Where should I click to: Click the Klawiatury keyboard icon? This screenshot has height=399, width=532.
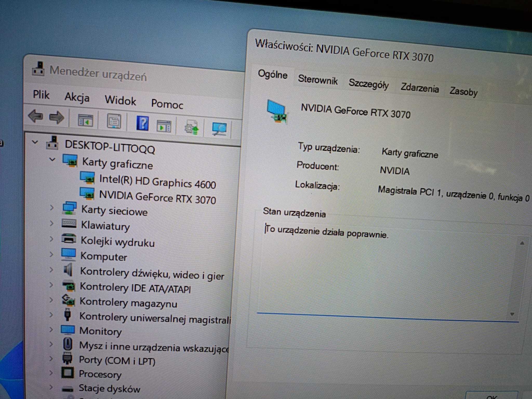69,223
